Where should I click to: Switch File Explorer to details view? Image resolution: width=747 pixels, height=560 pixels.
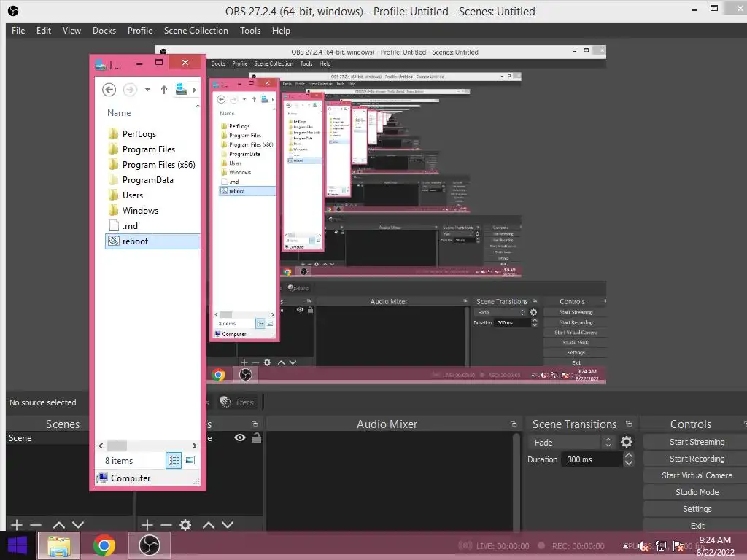(x=174, y=460)
